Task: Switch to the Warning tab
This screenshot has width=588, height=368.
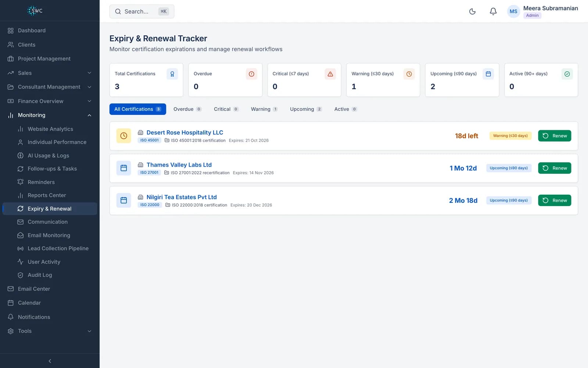Action: (x=264, y=109)
